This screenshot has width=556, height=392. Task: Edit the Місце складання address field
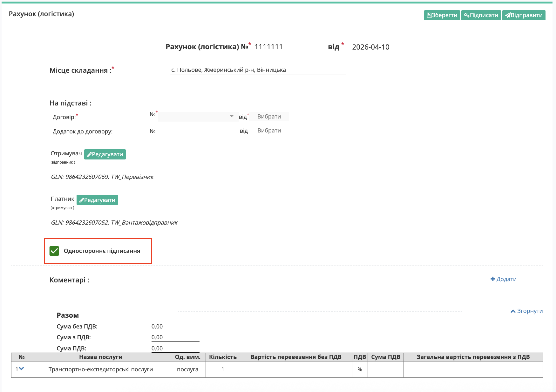(258, 70)
